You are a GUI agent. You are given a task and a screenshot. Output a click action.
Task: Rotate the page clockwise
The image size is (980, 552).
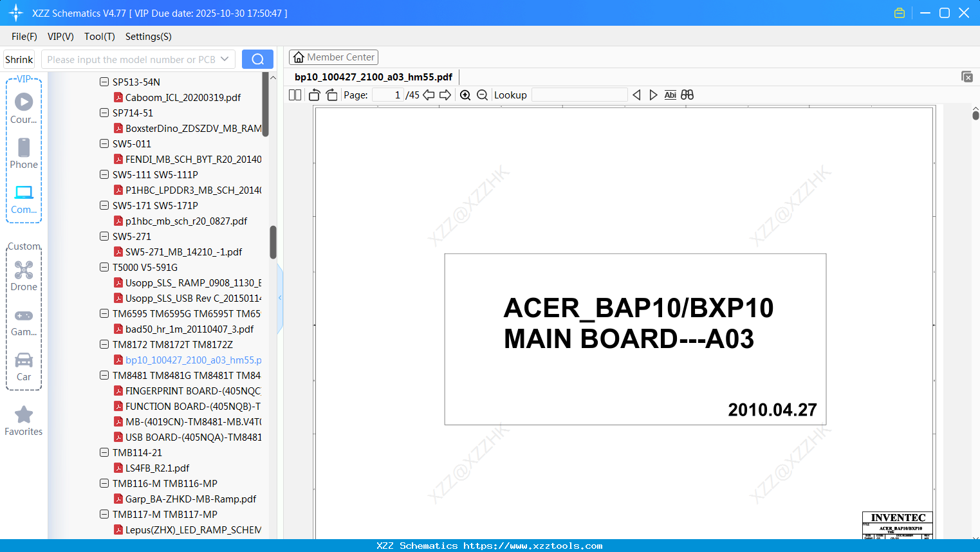tap(332, 95)
